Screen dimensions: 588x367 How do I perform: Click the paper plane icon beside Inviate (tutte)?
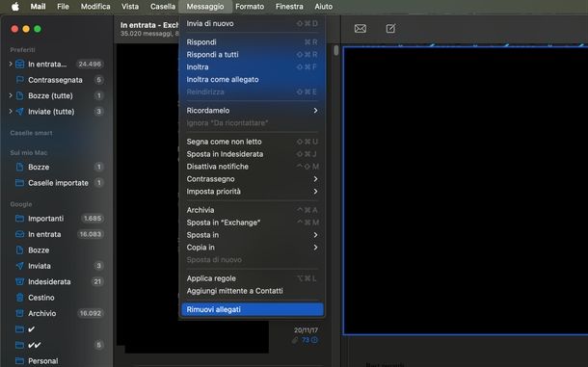20,112
